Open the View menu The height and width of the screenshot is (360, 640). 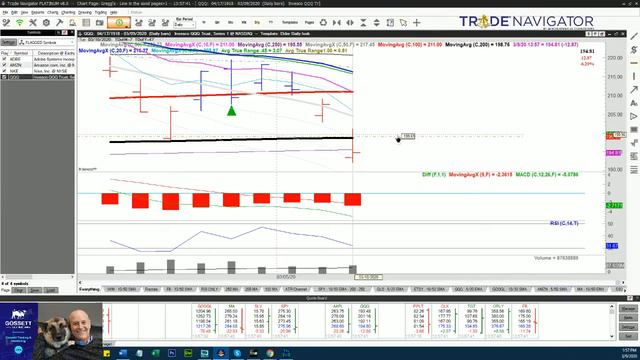tap(24, 13)
